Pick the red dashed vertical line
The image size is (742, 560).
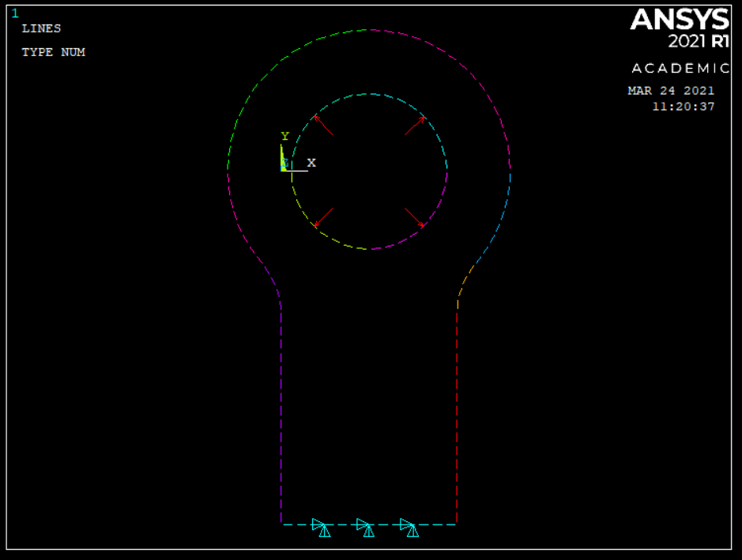click(x=457, y=416)
